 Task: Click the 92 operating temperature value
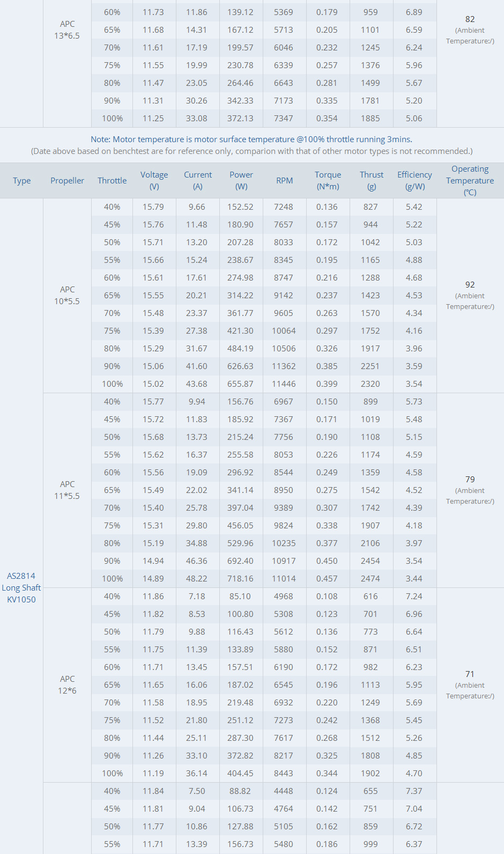470,285
